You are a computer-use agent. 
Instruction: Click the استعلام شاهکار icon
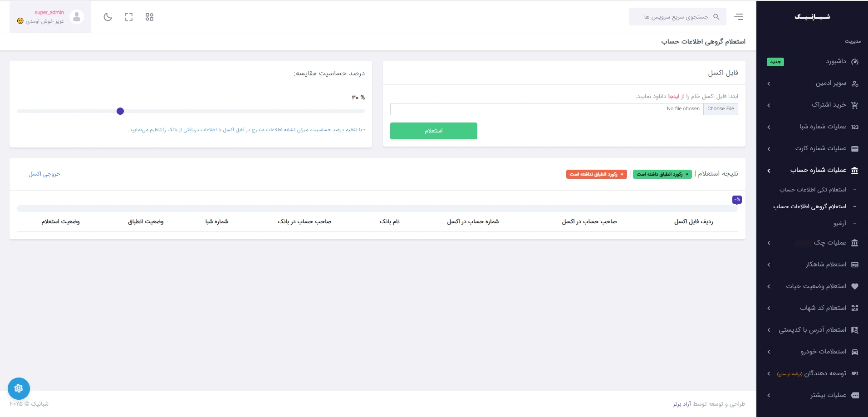pyautogui.click(x=855, y=265)
